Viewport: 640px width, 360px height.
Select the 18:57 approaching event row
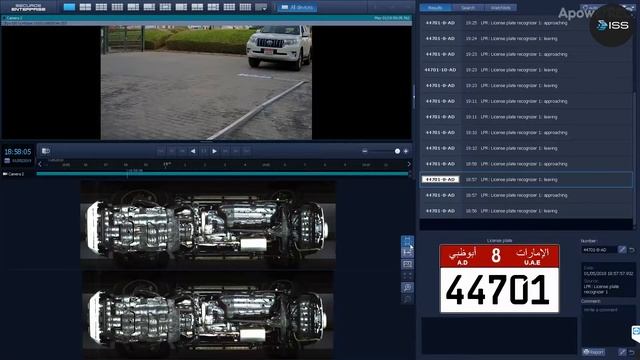click(526, 195)
